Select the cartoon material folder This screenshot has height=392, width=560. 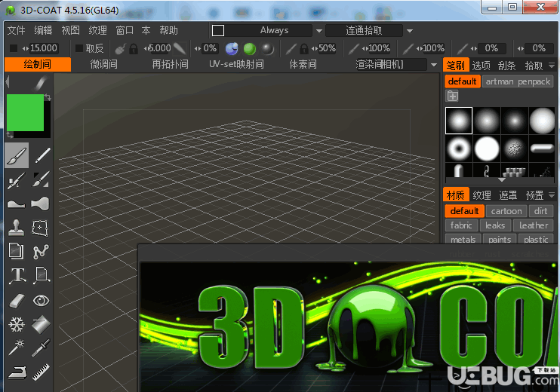tap(506, 211)
